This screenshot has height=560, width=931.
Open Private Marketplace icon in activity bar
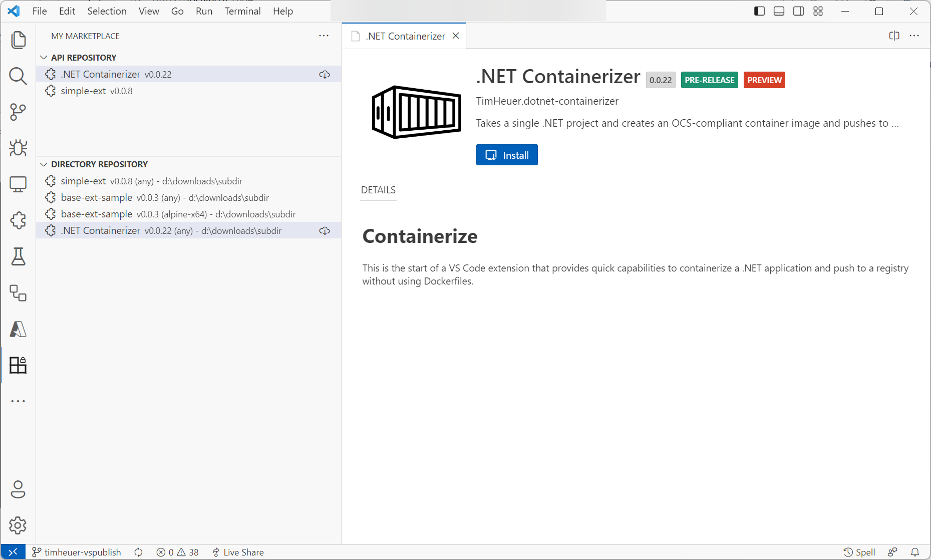[x=18, y=365]
